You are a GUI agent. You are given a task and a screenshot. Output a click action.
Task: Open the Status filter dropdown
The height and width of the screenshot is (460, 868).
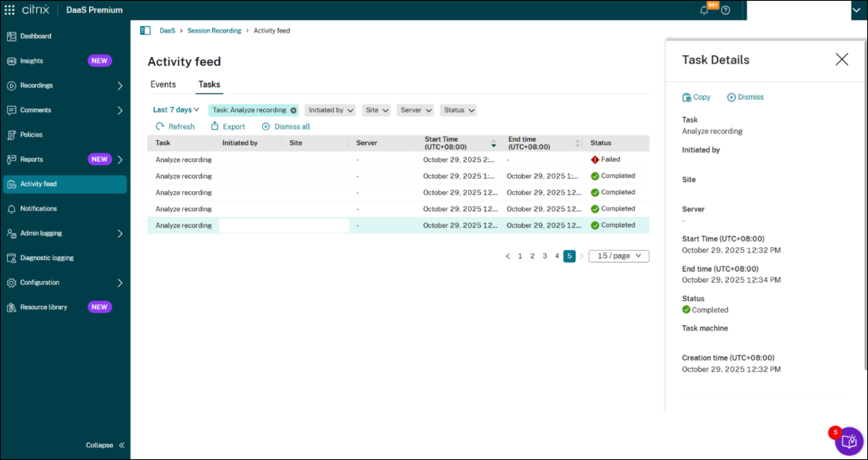tap(458, 110)
